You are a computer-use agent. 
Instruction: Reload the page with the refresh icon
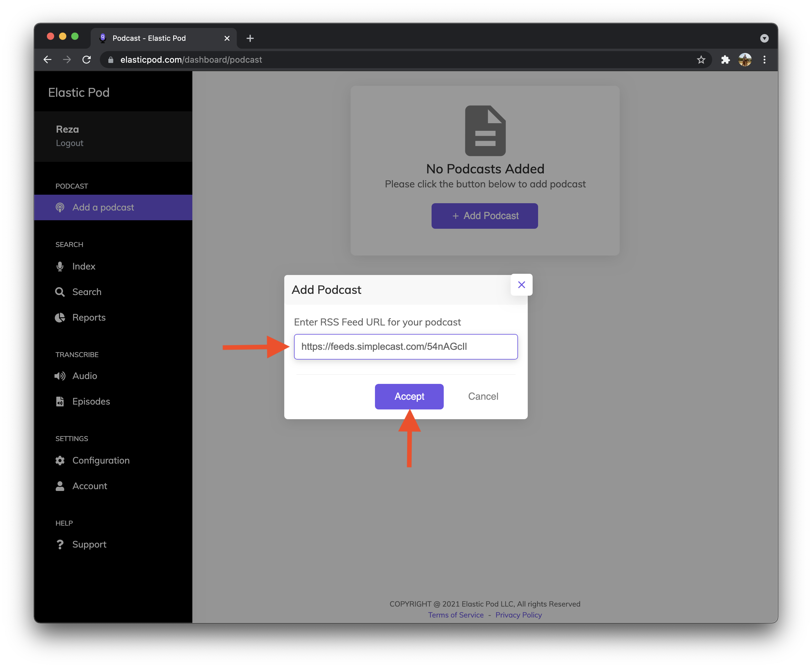pyautogui.click(x=87, y=60)
